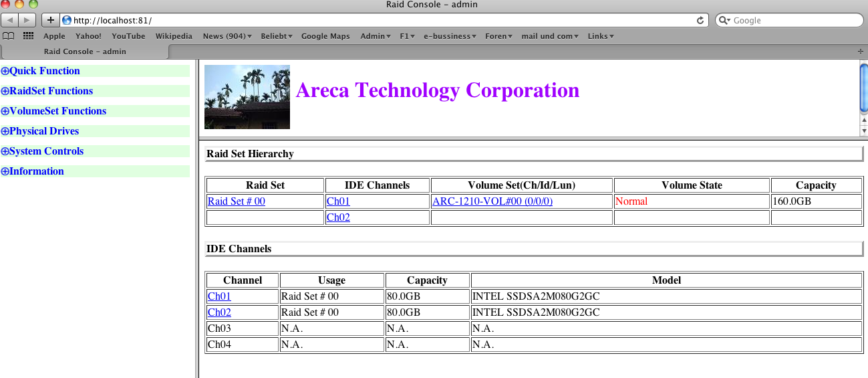Open the Beliebt bookmarks dropdown

point(277,36)
